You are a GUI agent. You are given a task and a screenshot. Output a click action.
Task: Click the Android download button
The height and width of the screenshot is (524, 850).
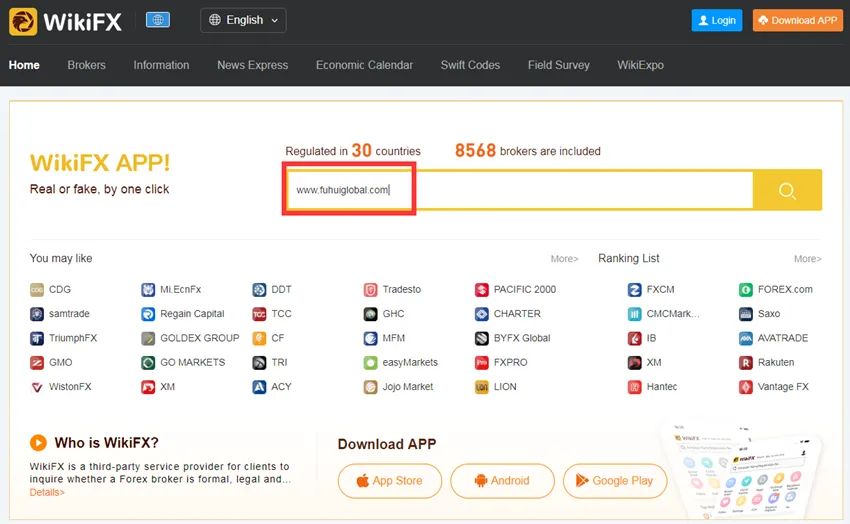click(502, 481)
